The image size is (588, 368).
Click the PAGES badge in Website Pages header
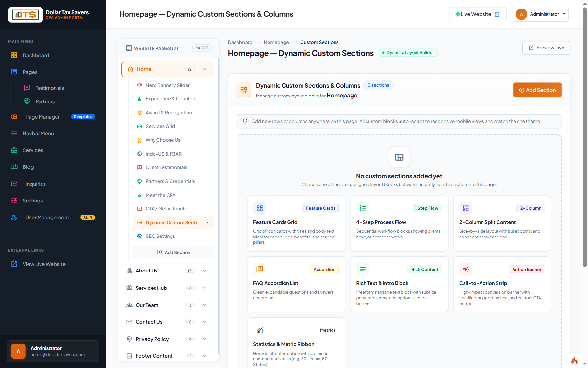202,48
